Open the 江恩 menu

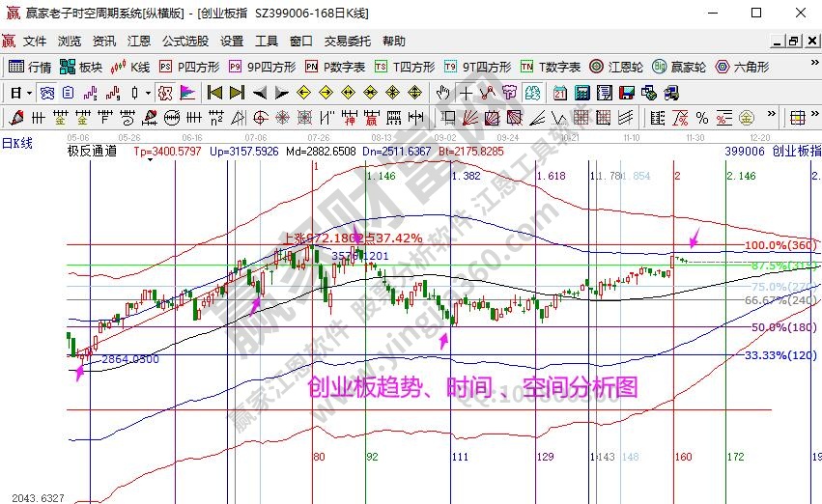click(138, 42)
